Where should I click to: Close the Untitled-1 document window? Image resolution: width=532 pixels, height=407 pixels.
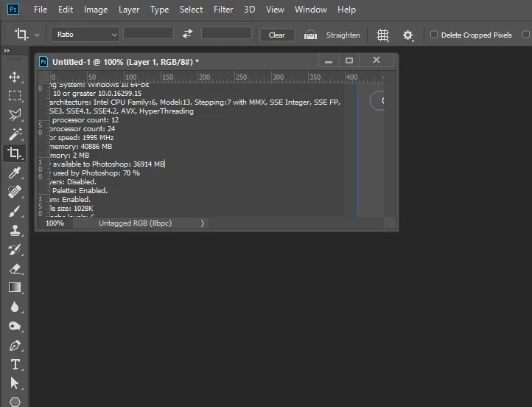tap(377, 60)
